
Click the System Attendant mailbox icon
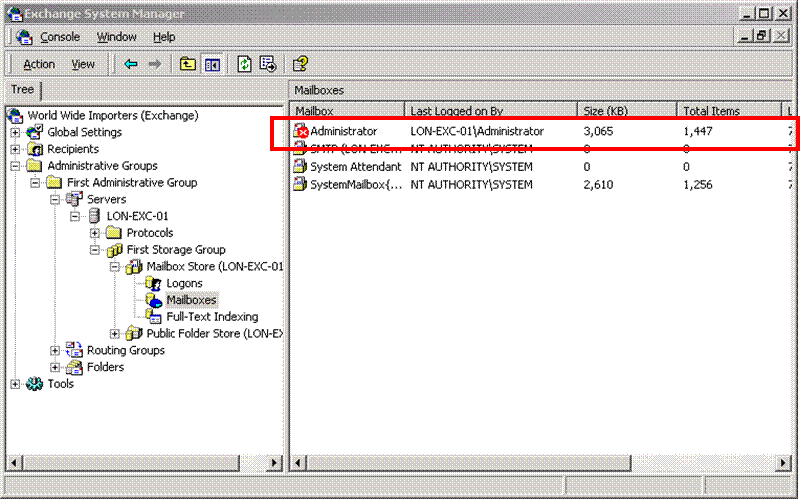300,166
